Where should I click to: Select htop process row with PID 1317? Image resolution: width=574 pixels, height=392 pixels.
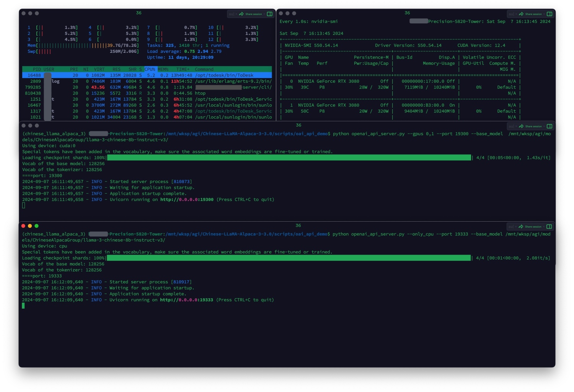(147, 111)
